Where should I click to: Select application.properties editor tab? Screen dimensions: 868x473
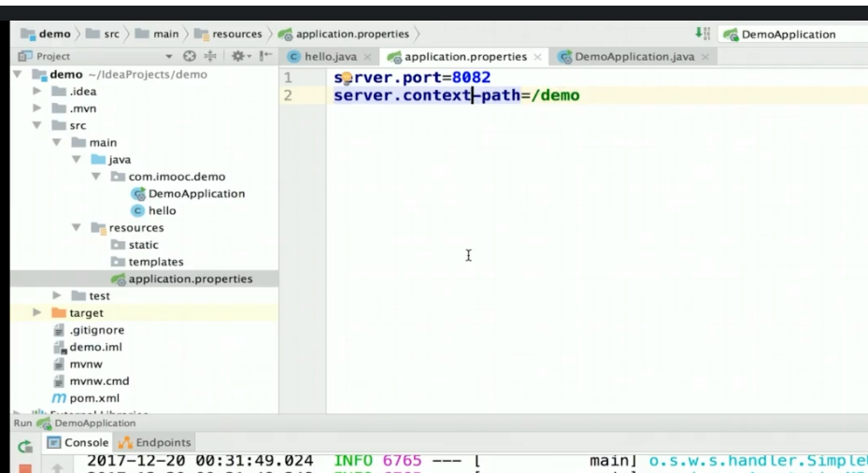click(465, 56)
